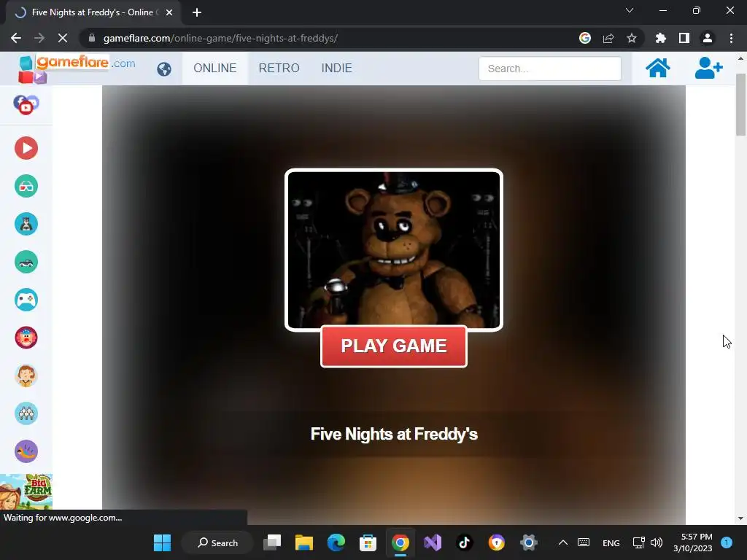The width and height of the screenshot is (747, 560).
Task: Open the social media icons in sidebar
Action: point(26,105)
